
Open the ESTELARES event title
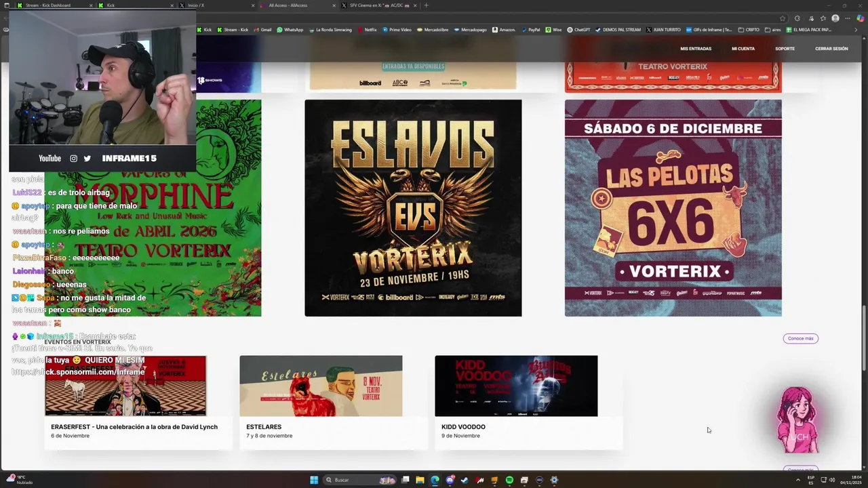pyautogui.click(x=264, y=427)
